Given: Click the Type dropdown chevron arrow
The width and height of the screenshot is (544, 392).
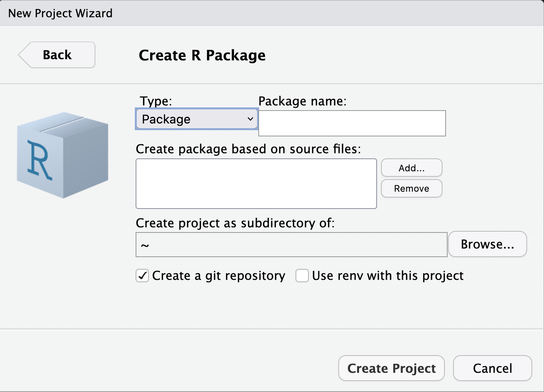Looking at the screenshot, I should (250, 119).
